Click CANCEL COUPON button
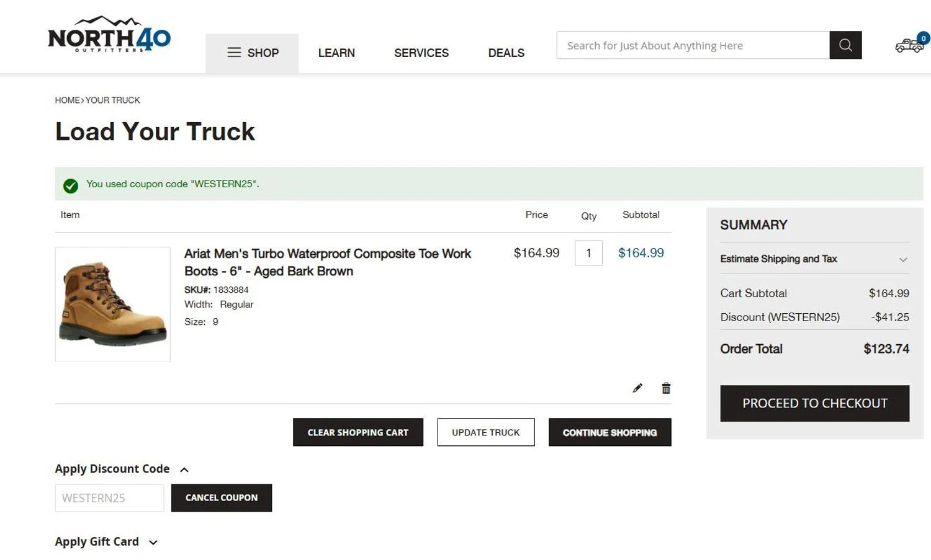The width and height of the screenshot is (931, 560). [222, 498]
